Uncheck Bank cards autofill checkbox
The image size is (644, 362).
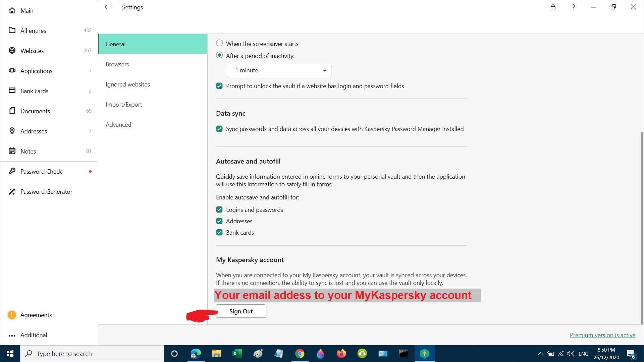(219, 232)
